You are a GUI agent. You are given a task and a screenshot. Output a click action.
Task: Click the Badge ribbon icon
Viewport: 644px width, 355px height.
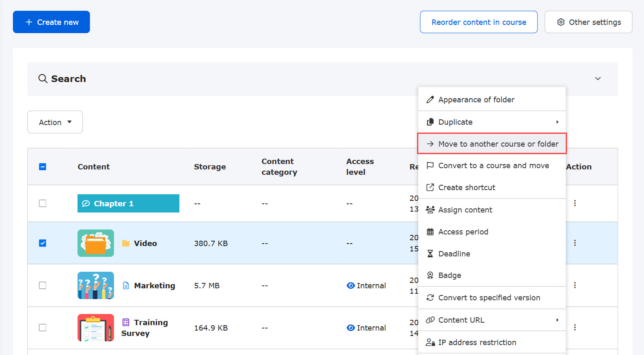(430, 275)
